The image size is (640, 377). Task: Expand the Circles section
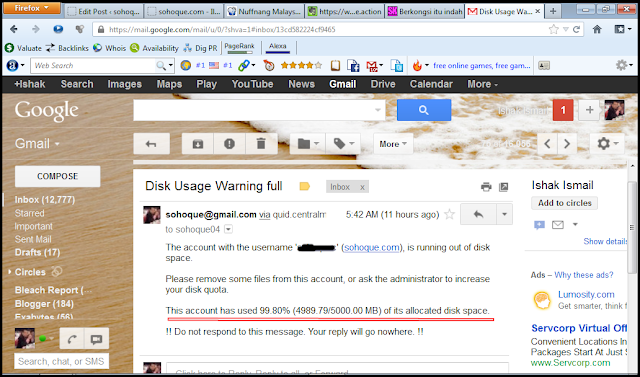click(9, 272)
